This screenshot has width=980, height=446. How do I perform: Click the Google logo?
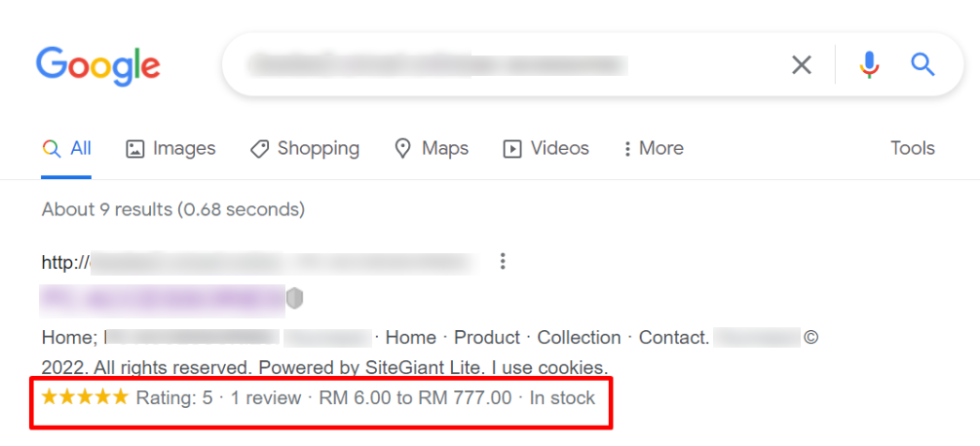pyautogui.click(x=98, y=65)
